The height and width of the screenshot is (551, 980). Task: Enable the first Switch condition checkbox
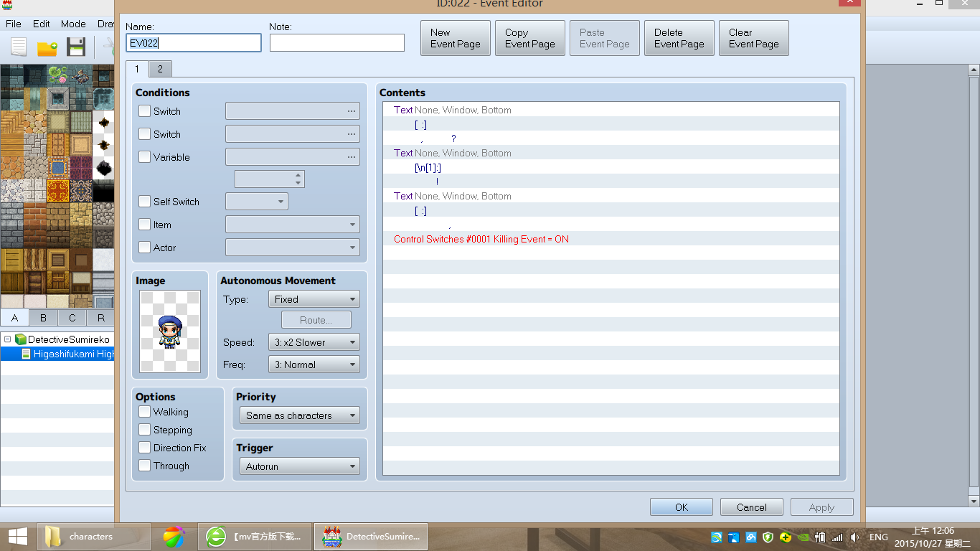click(x=145, y=111)
